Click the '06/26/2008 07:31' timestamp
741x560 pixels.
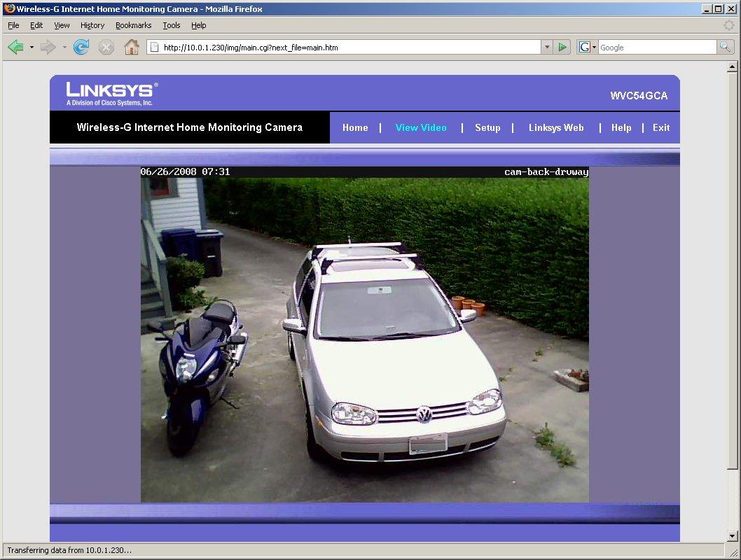tap(185, 172)
